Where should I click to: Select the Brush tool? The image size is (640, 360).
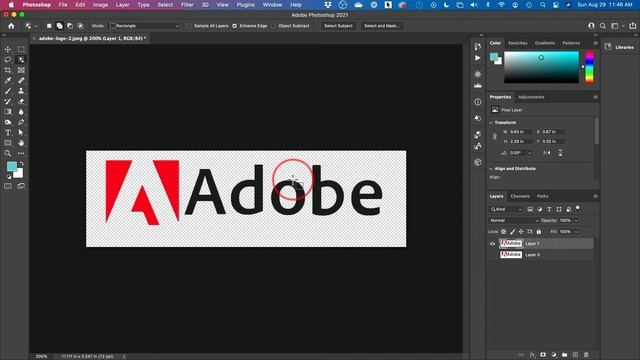8,91
